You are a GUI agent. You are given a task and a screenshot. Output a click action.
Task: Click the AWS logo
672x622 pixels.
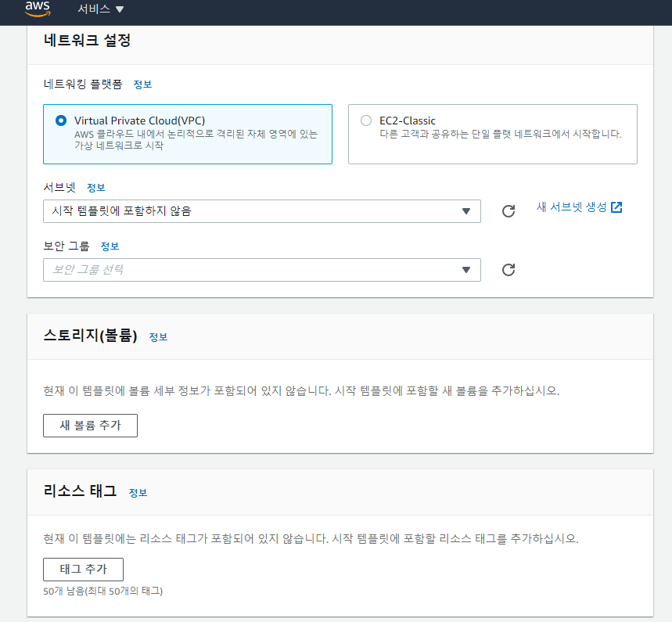pyautogui.click(x=37, y=9)
